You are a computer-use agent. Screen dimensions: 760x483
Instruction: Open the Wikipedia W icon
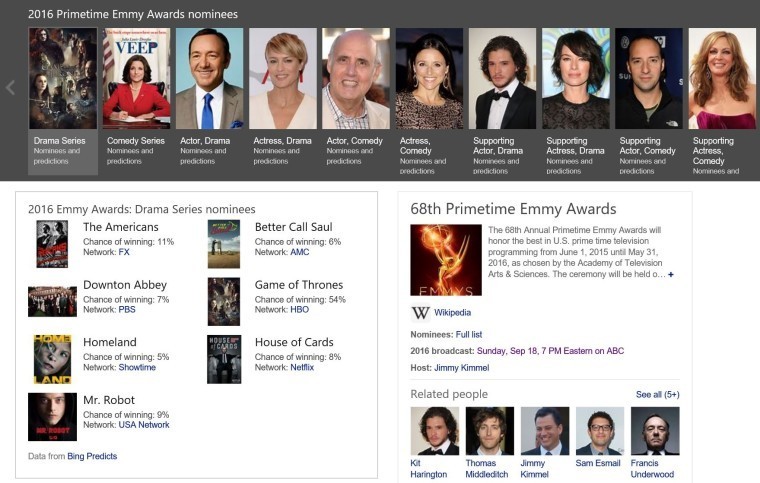[x=420, y=312]
